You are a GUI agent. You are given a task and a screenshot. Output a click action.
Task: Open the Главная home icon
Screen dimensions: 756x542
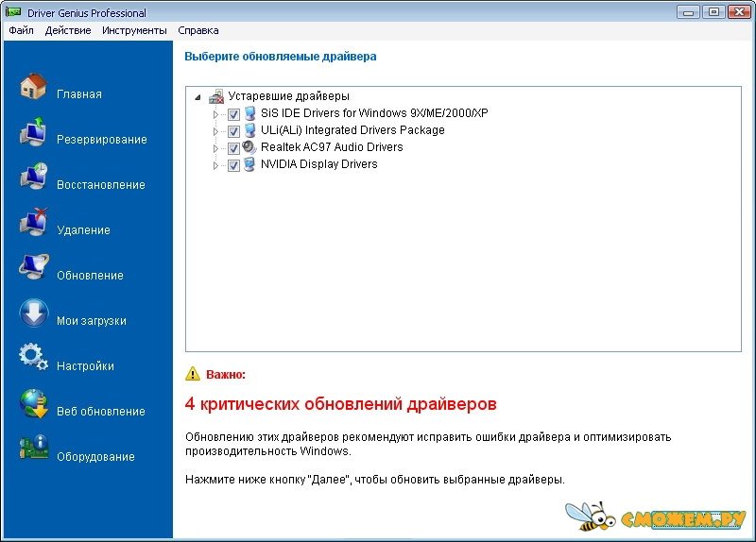tap(34, 88)
